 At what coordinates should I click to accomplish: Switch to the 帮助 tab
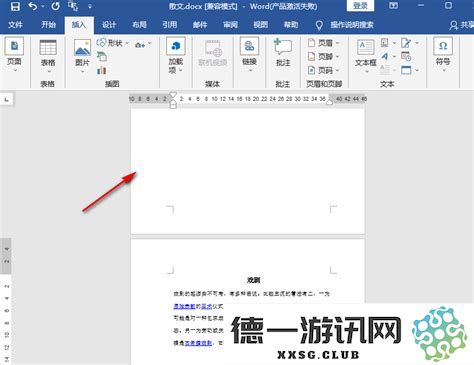coord(291,25)
